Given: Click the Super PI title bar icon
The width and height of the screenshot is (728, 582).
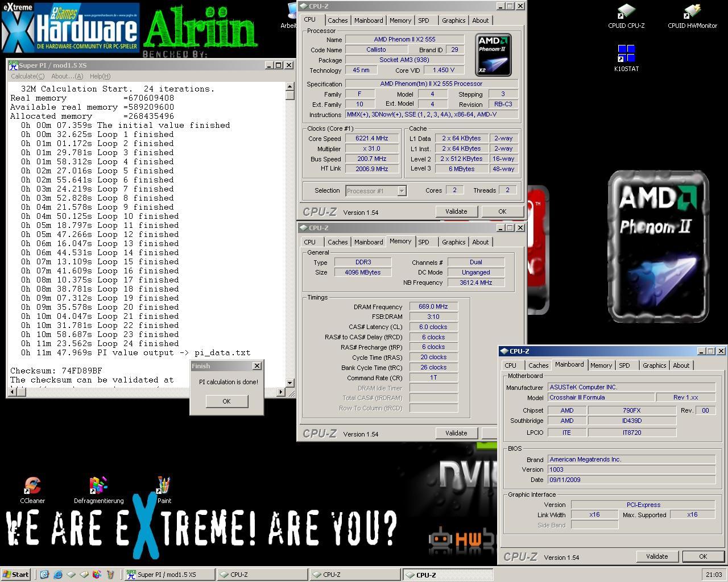Looking at the screenshot, I should (x=13, y=65).
